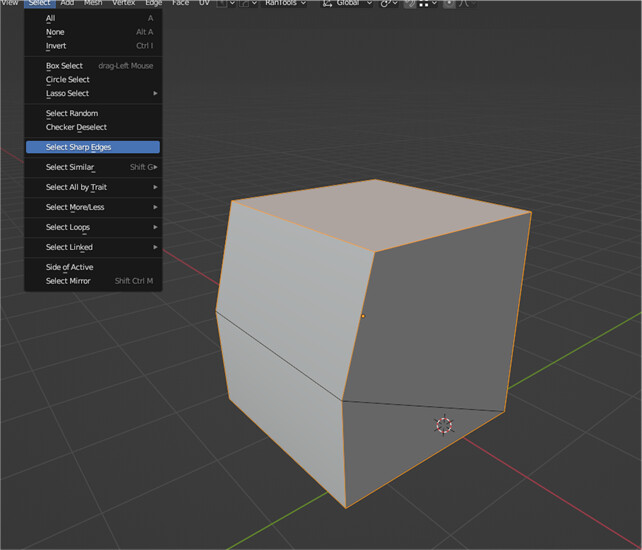Screen dimensions: 642x550
Task: Open the Vertex menu in header
Action: tap(123, 3)
